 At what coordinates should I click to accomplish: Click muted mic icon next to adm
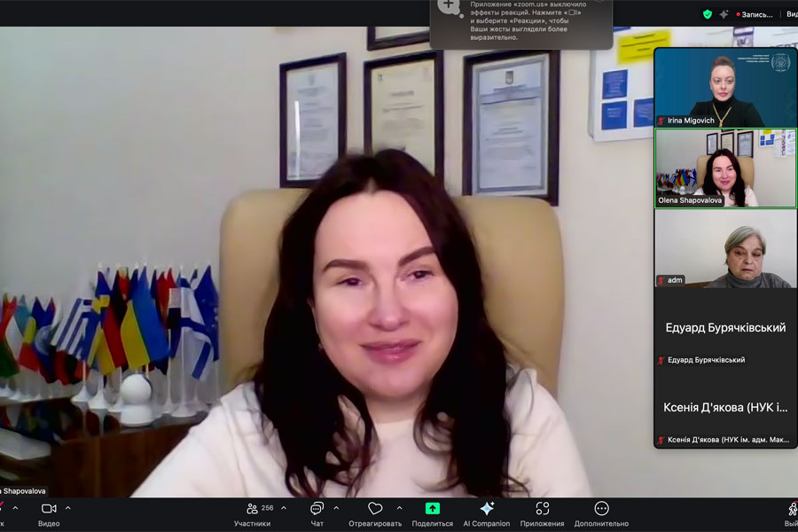[x=661, y=280]
